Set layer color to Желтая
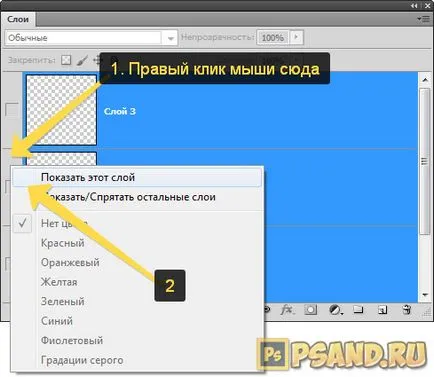The image size is (434, 377). [137, 282]
